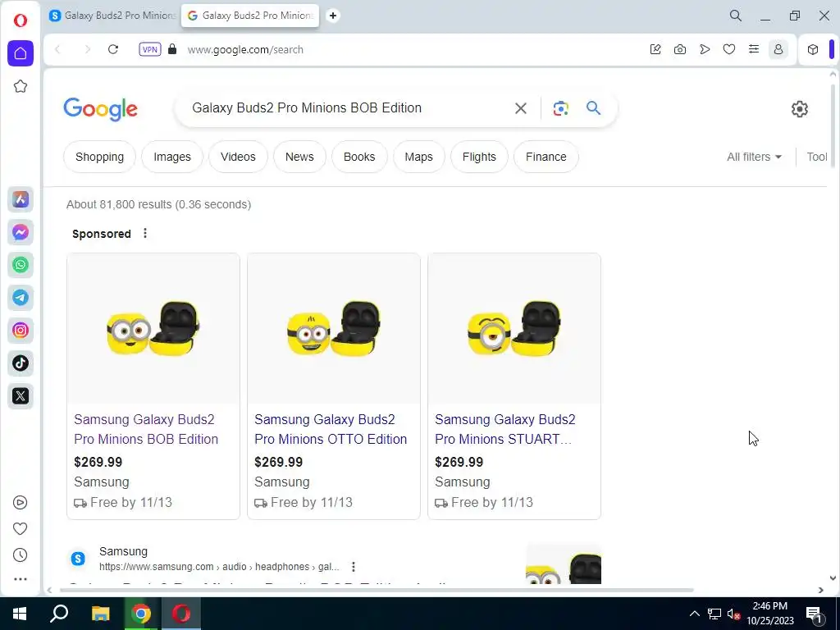This screenshot has width=840, height=630.
Task: Open Messenger in the sidebar
Action: pos(21,232)
